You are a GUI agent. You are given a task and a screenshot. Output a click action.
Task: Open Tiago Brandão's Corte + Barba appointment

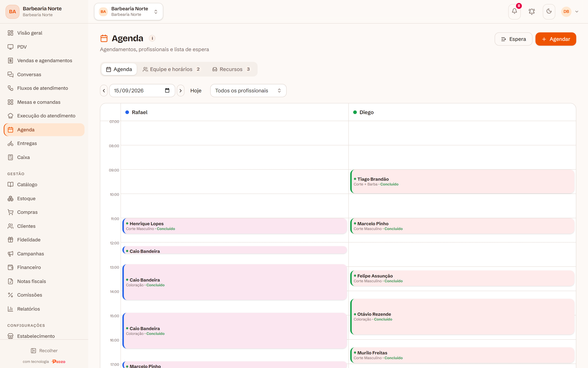(x=462, y=182)
